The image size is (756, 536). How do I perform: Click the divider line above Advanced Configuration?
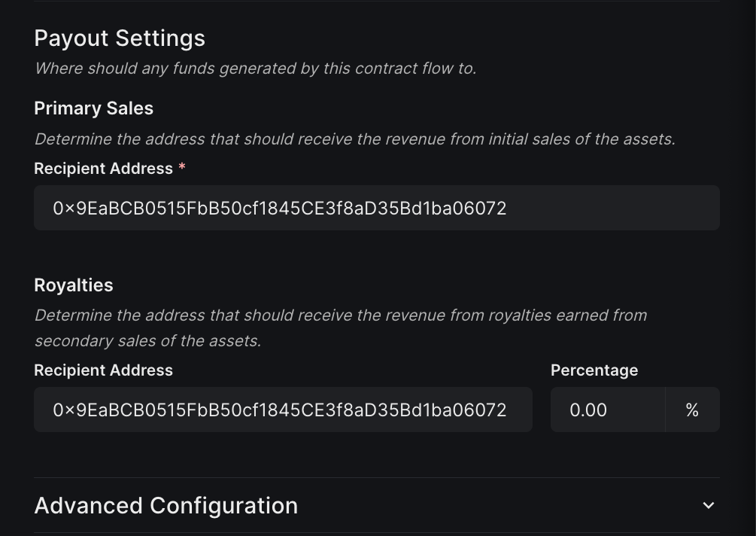click(x=376, y=477)
